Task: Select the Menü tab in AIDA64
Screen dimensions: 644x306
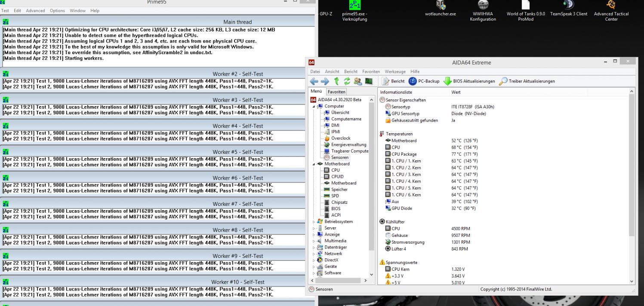Action: [316, 91]
